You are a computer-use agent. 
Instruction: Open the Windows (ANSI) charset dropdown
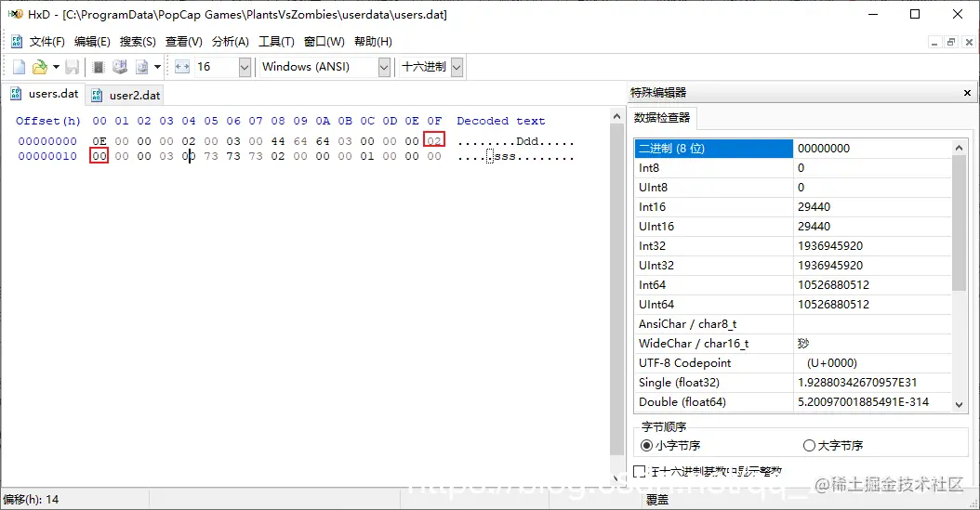click(384, 67)
